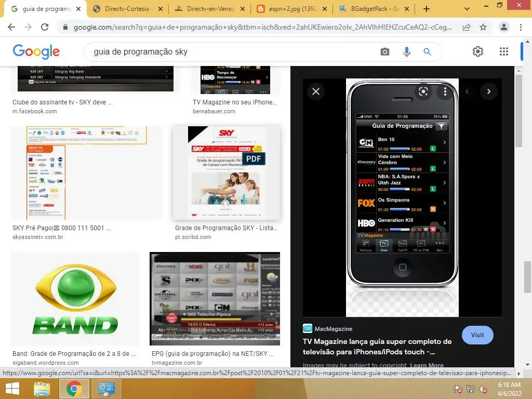This screenshot has height=399, width=532.
Task: Go back using the browser back arrow
Action: tap(11, 27)
